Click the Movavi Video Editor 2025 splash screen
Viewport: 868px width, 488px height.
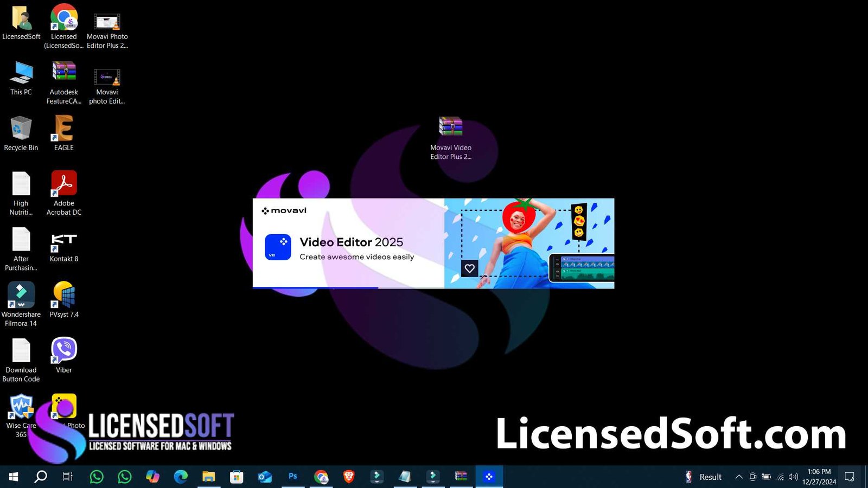pyautogui.click(x=433, y=243)
